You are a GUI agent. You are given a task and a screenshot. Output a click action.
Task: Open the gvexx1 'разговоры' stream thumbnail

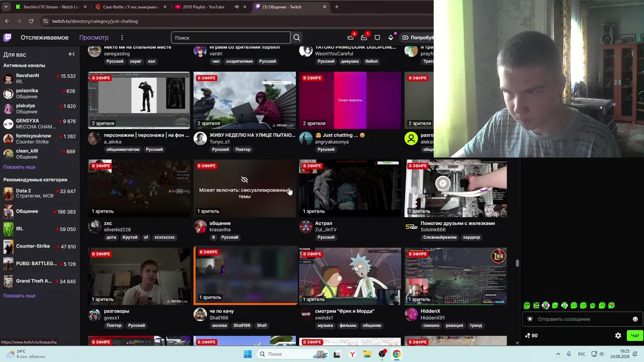coord(139,276)
